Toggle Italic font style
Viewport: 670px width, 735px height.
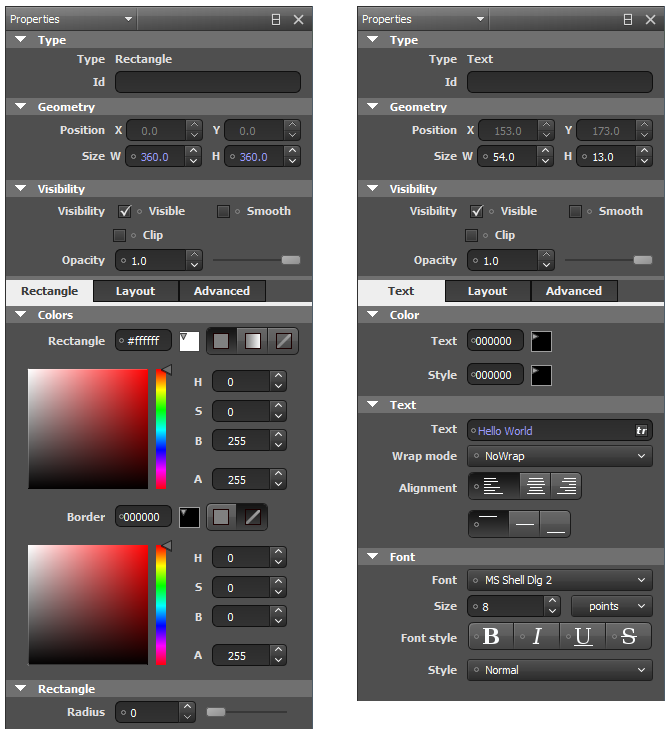(536, 636)
